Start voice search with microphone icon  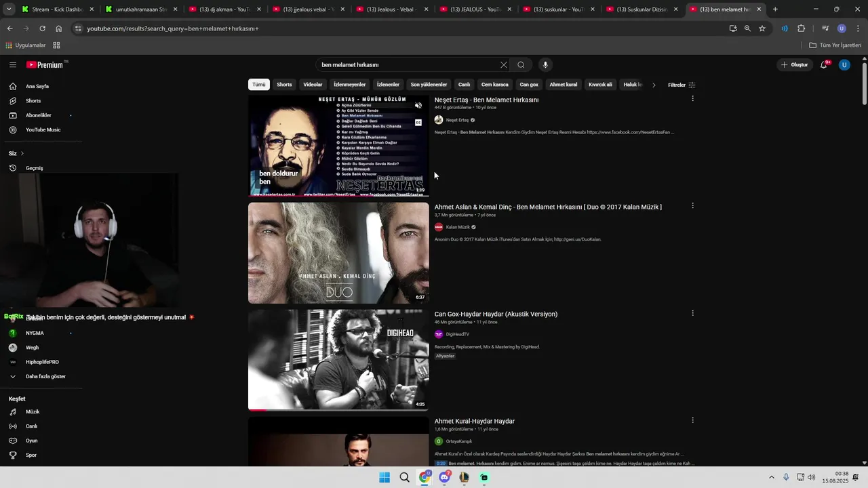click(545, 65)
